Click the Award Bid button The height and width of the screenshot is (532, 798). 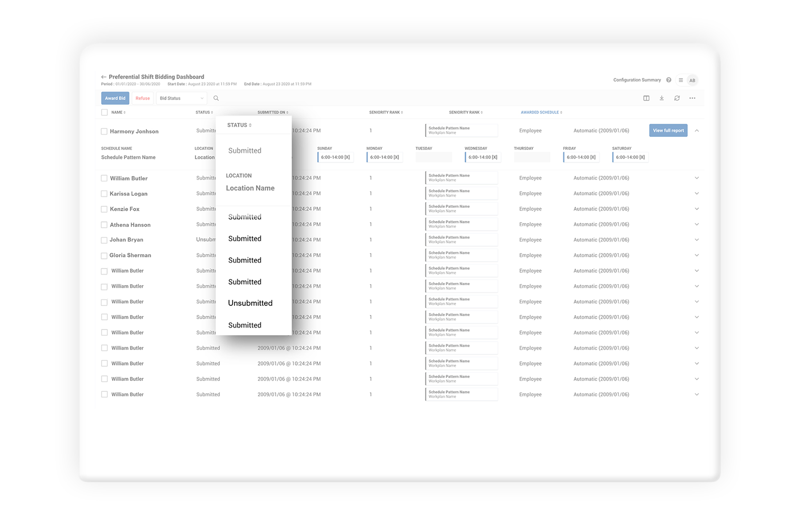coord(115,98)
